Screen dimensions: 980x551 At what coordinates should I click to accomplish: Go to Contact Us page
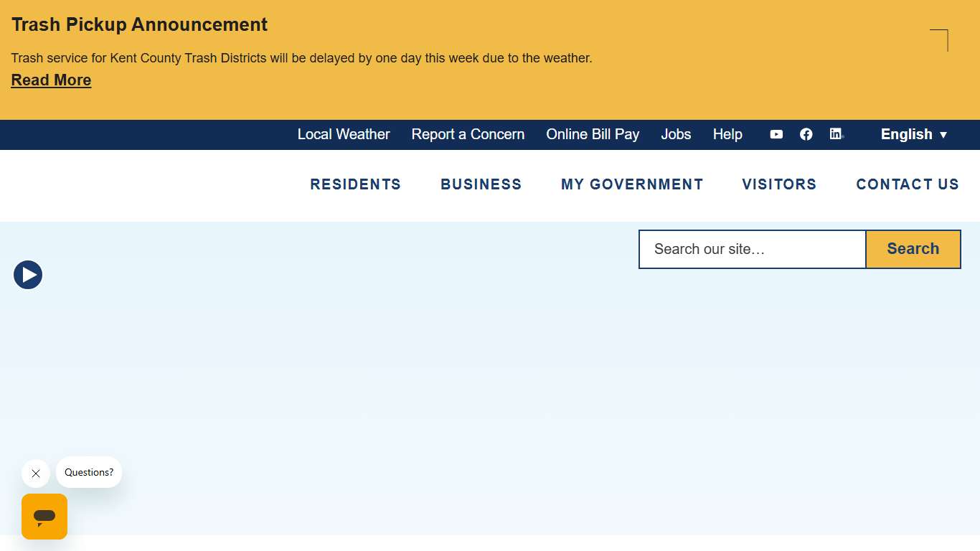pos(908,184)
